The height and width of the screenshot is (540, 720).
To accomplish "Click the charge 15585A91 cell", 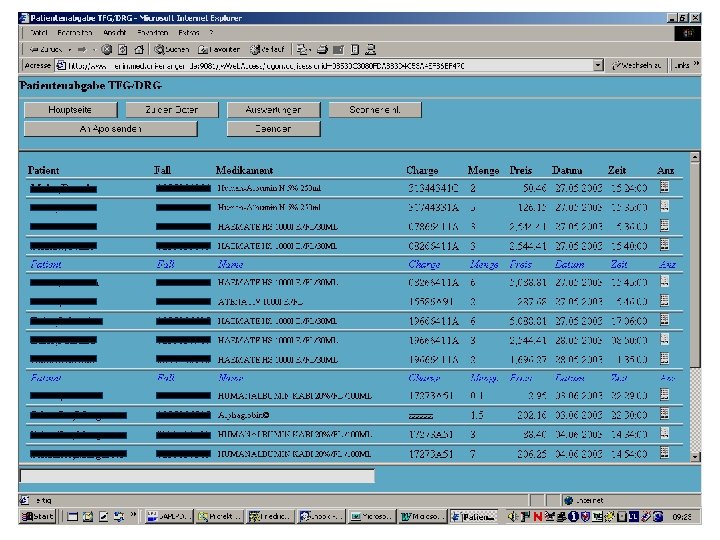I will tap(431, 302).
